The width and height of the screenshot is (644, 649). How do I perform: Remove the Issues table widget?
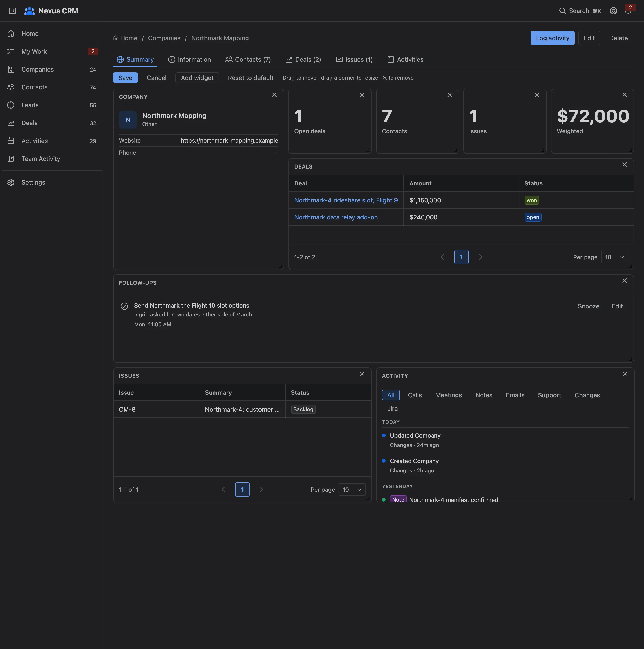(362, 374)
